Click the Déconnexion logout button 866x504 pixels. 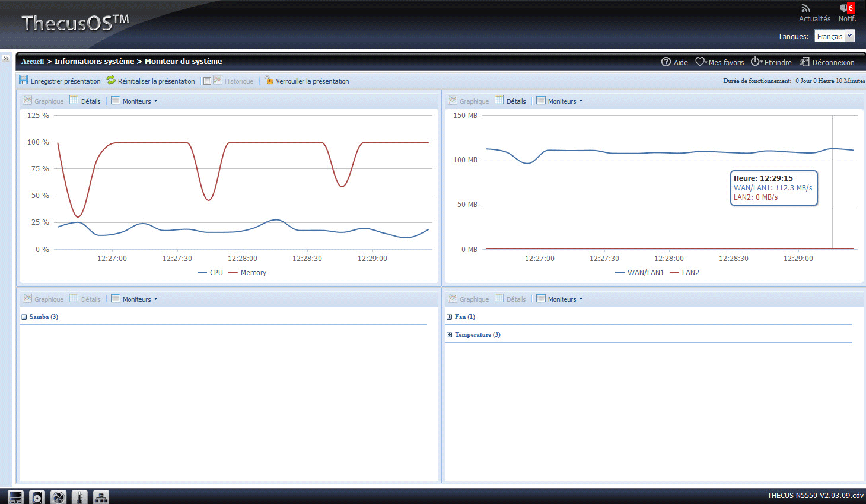(827, 62)
